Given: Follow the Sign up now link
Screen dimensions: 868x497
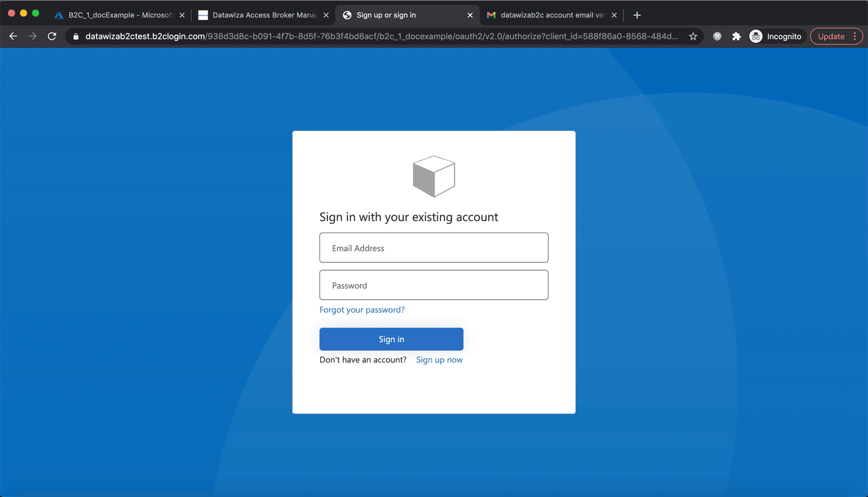Looking at the screenshot, I should click(439, 360).
